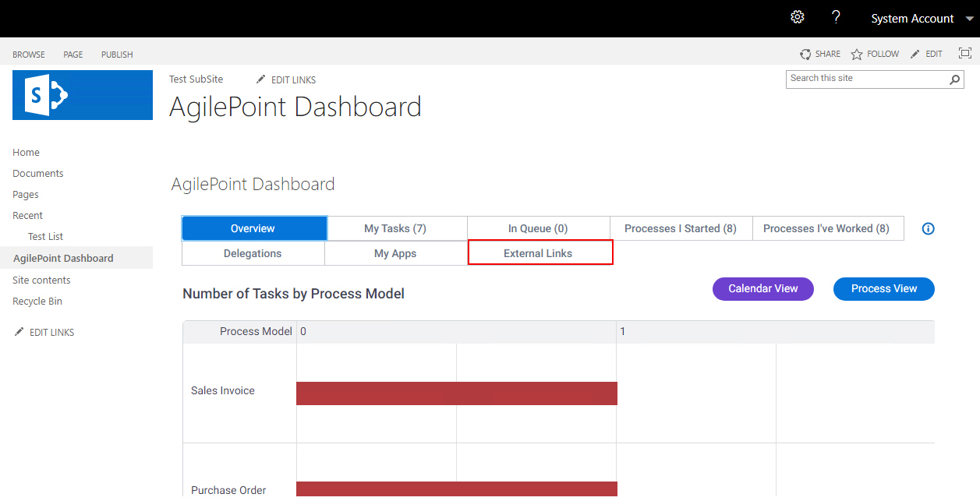Open the BROWSE ribbon tab
This screenshot has width=980, height=501.
[29, 55]
